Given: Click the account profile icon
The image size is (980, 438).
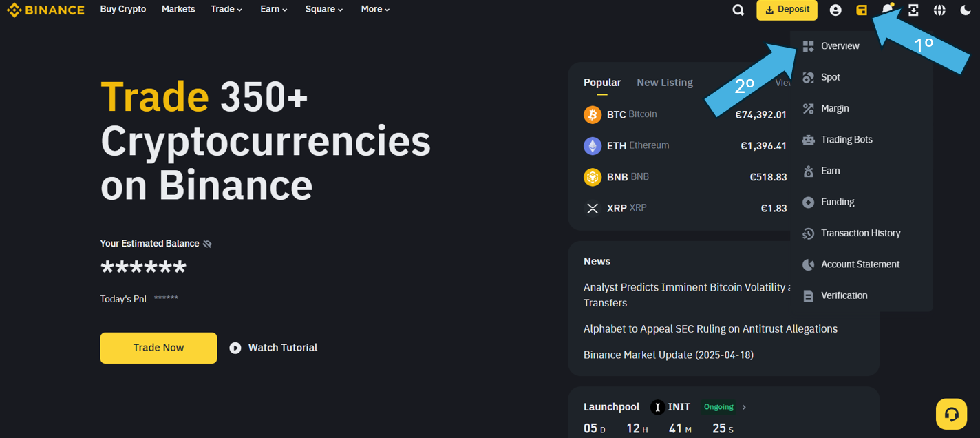Looking at the screenshot, I should pyautogui.click(x=835, y=10).
